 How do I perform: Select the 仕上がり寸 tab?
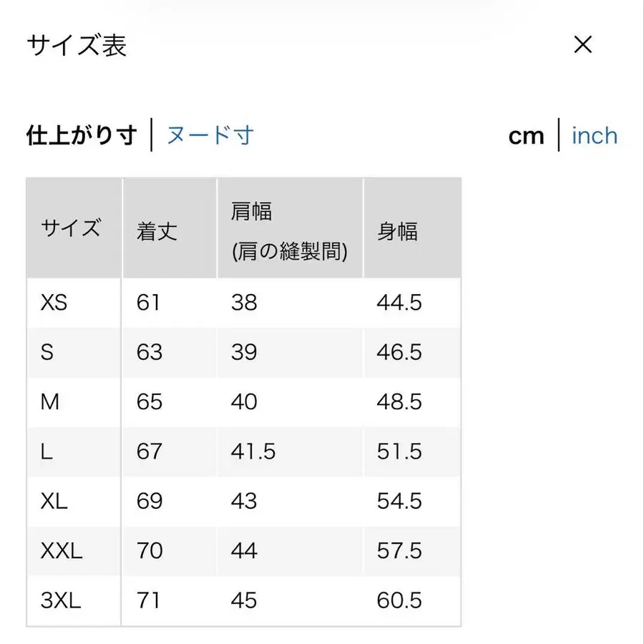[81, 135]
